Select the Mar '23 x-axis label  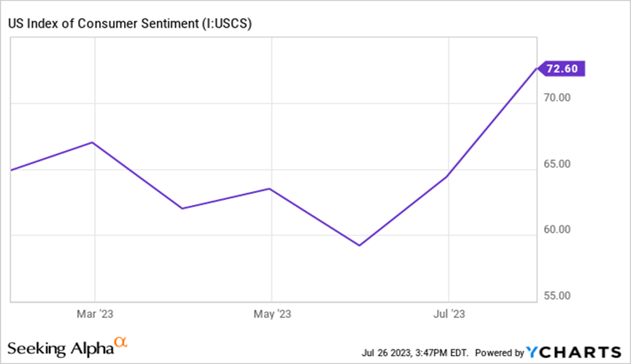[x=93, y=314]
